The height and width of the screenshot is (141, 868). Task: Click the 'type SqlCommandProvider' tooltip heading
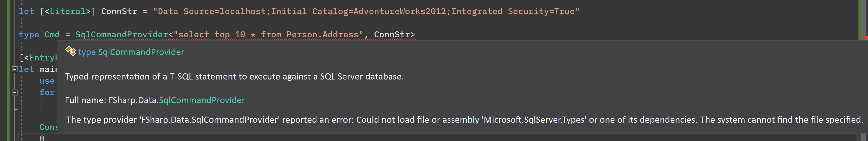tap(131, 52)
